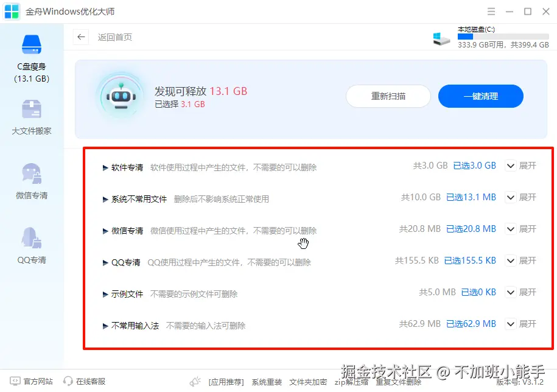Click chevron dropdown in 示例文件 row
557x392 pixels.
coord(511,292)
